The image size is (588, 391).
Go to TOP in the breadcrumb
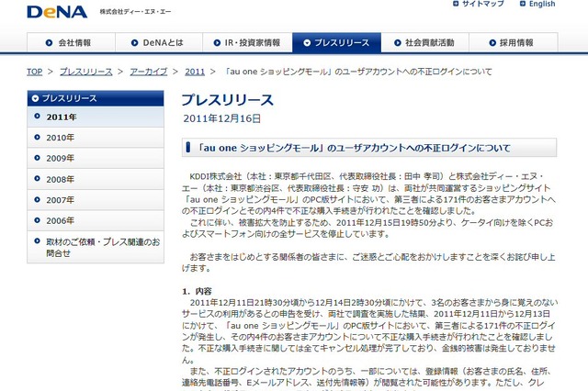click(x=35, y=72)
